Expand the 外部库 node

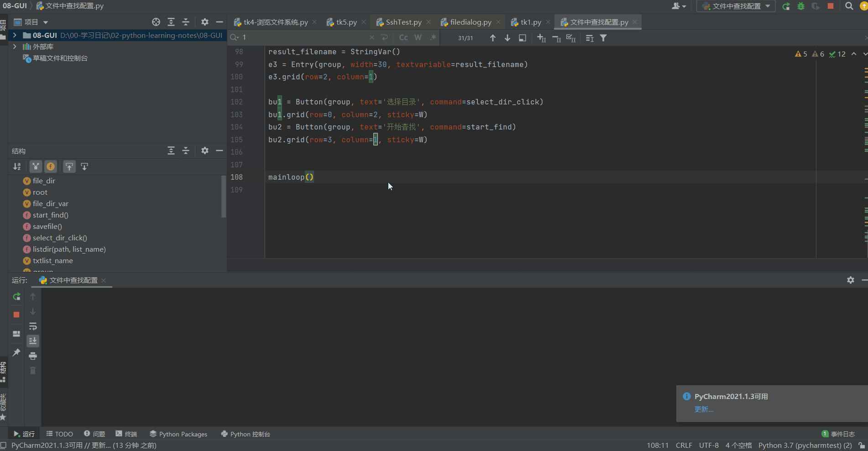pyautogui.click(x=15, y=47)
